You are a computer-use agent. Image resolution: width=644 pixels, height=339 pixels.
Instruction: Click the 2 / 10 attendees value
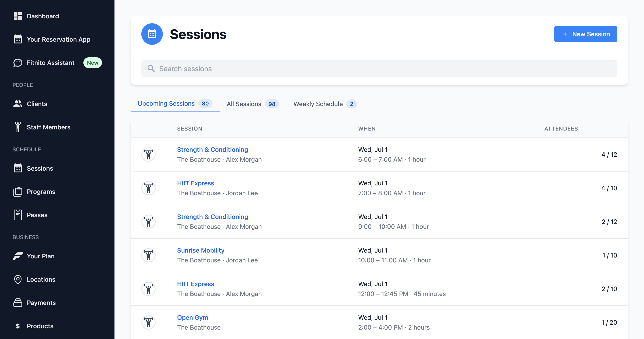coord(609,289)
